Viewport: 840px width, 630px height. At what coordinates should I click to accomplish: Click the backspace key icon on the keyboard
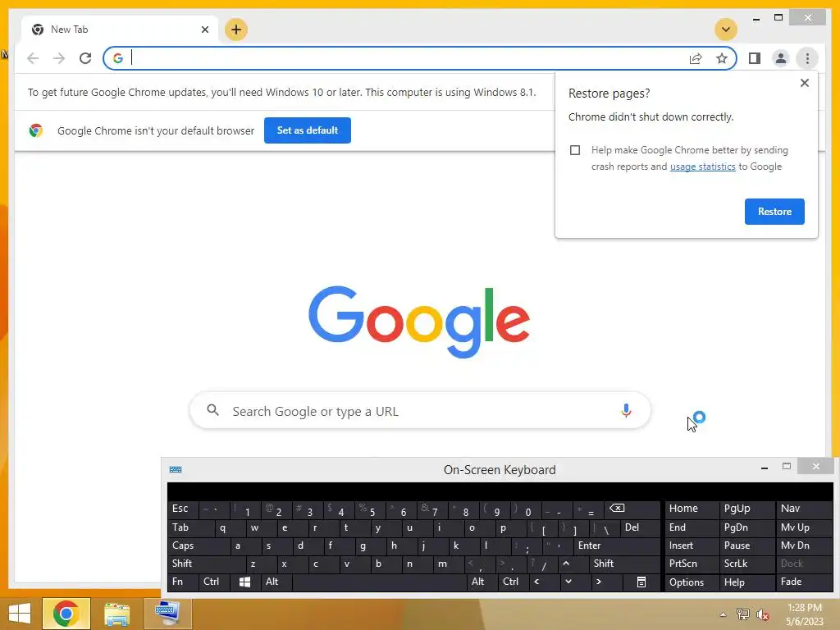click(x=631, y=509)
